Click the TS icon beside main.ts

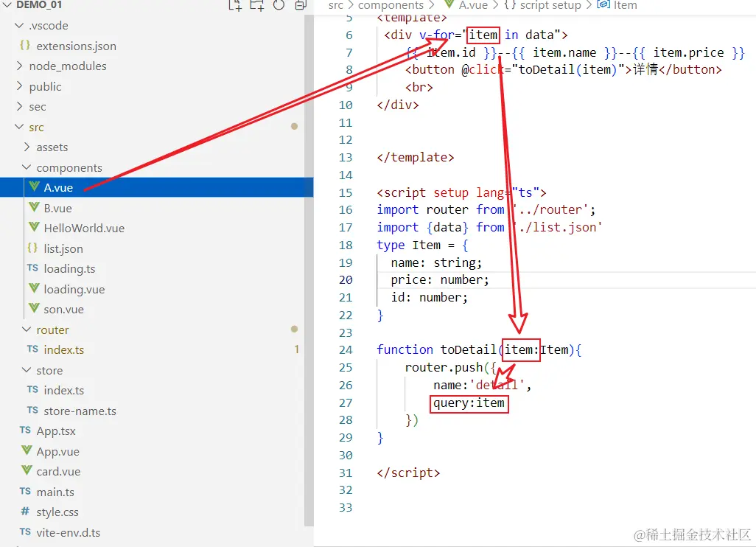(25, 491)
